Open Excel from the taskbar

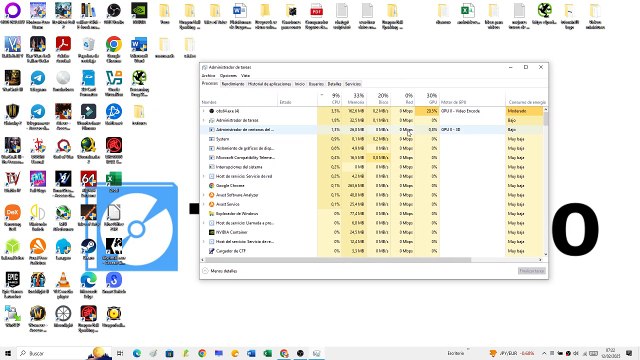(x=267, y=353)
